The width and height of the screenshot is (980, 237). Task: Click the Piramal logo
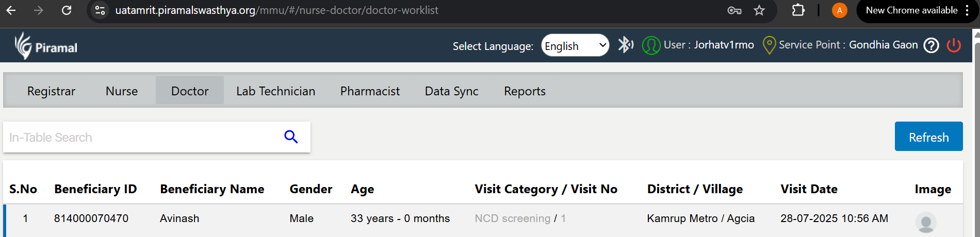pyautogui.click(x=46, y=46)
